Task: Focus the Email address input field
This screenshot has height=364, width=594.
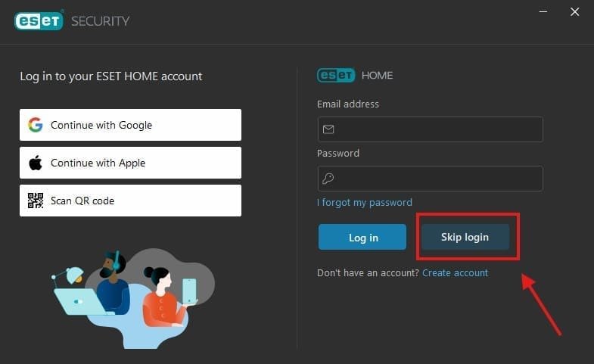Action: click(430, 129)
